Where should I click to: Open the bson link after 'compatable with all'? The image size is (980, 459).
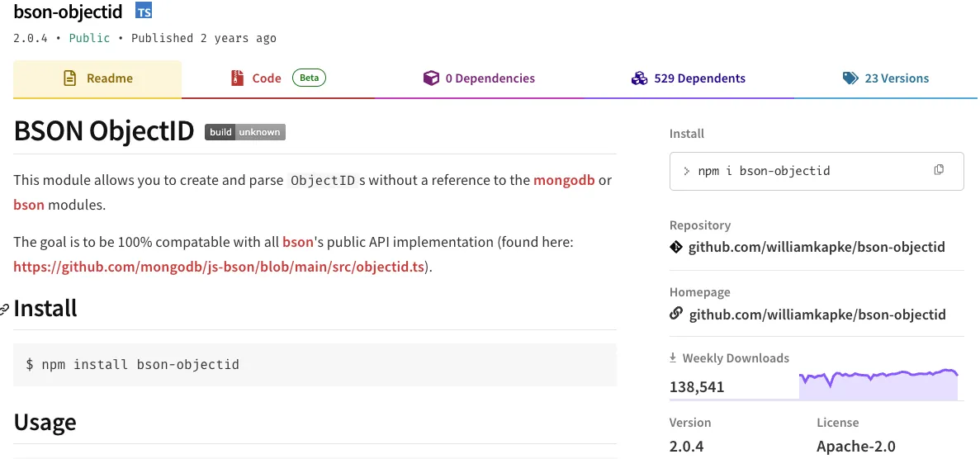(298, 242)
